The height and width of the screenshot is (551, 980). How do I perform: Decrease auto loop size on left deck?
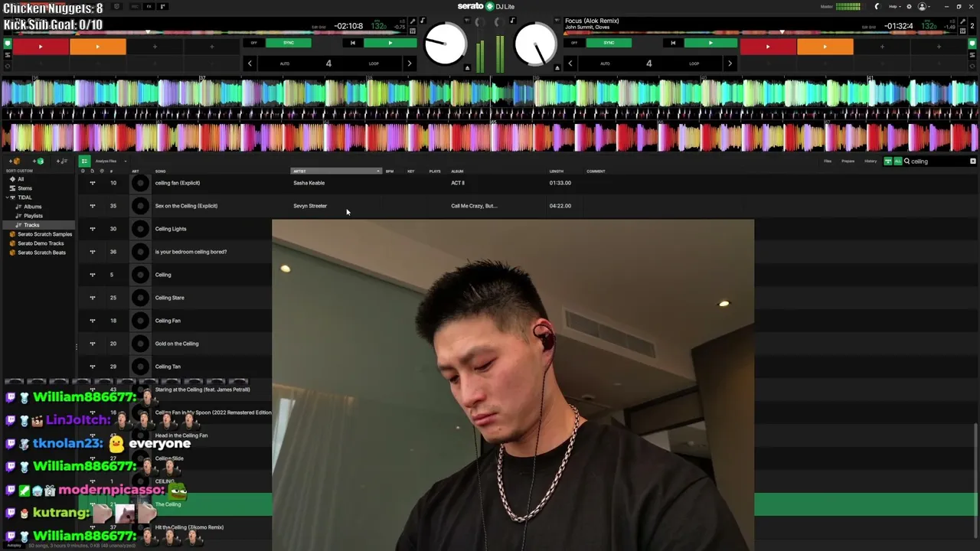[250, 64]
